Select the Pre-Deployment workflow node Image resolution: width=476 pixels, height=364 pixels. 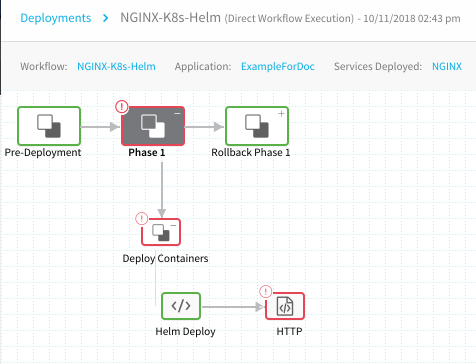click(x=49, y=126)
